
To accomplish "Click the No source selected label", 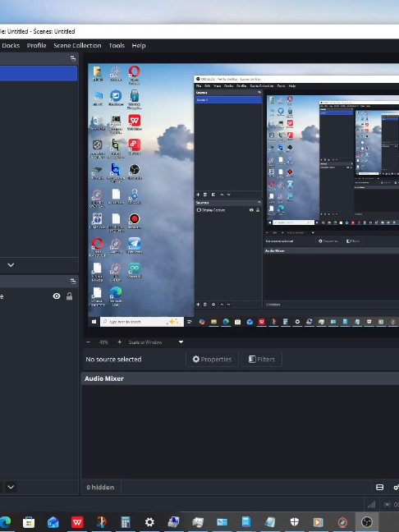I will coord(113,360).
